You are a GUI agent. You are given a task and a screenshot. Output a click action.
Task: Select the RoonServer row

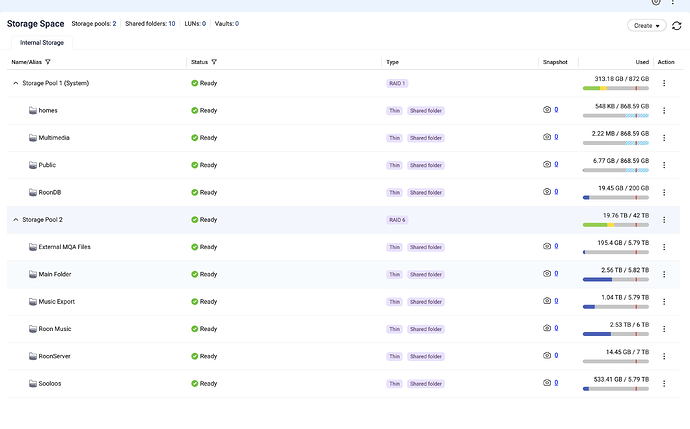343,356
